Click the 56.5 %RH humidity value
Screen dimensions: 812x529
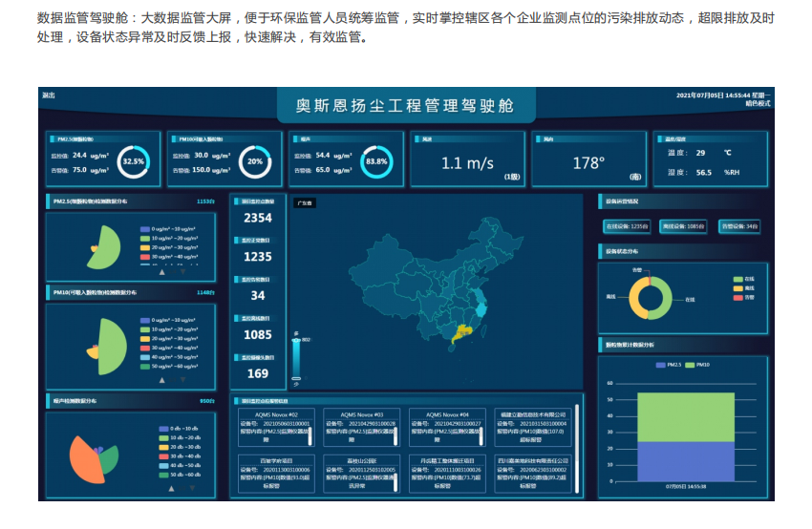tap(717, 173)
